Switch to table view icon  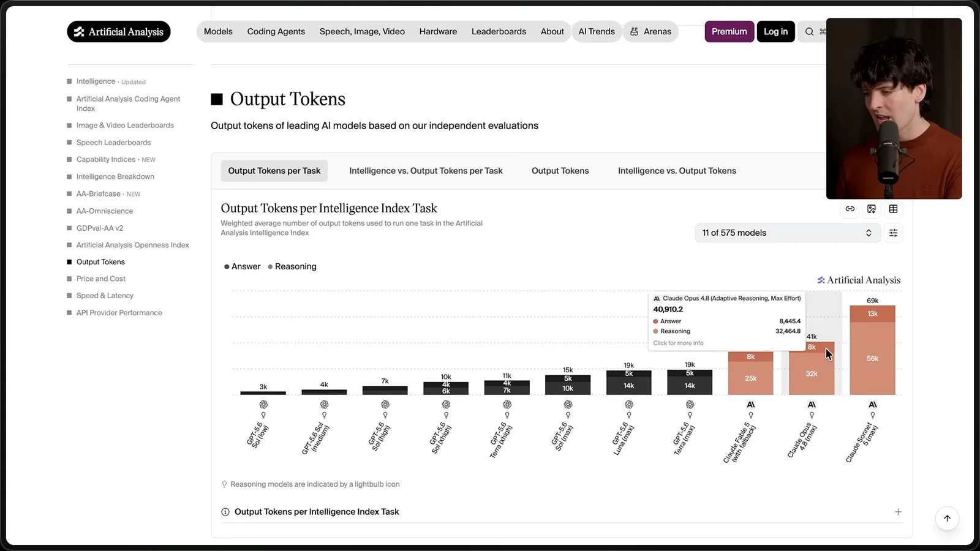[x=893, y=209]
